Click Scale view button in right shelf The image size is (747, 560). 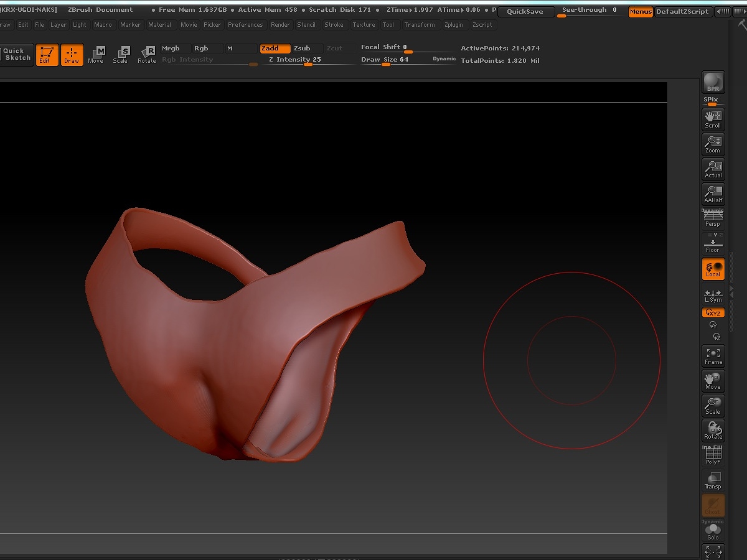[x=713, y=406]
